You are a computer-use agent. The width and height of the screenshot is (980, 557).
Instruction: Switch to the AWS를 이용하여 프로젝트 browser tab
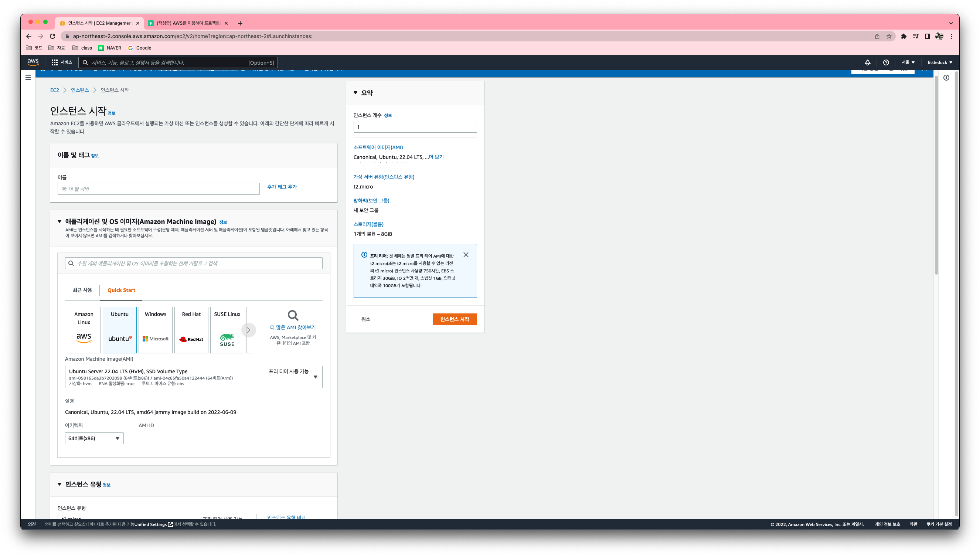[187, 23]
